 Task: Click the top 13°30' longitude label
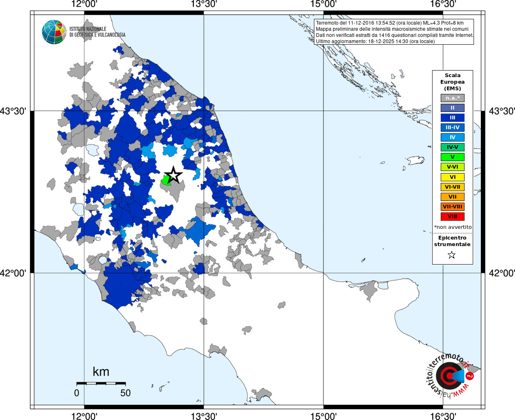tap(204, 4)
